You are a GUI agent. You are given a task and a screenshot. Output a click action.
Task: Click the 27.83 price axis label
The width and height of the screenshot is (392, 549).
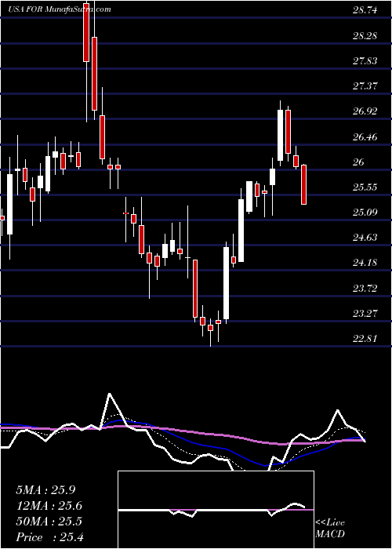point(365,60)
